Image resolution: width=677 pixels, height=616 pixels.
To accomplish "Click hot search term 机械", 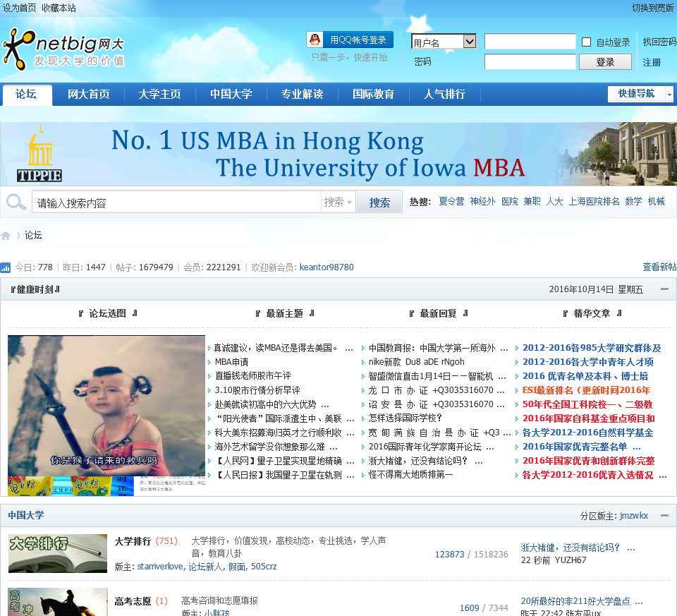I will (656, 201).
